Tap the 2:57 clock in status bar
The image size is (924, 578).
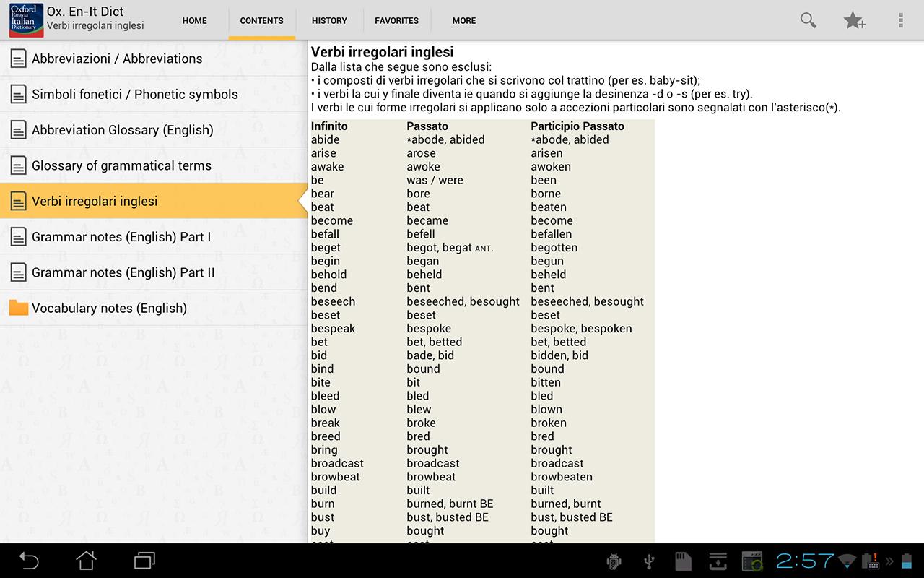pyautogui.click(x=806, y=561)
